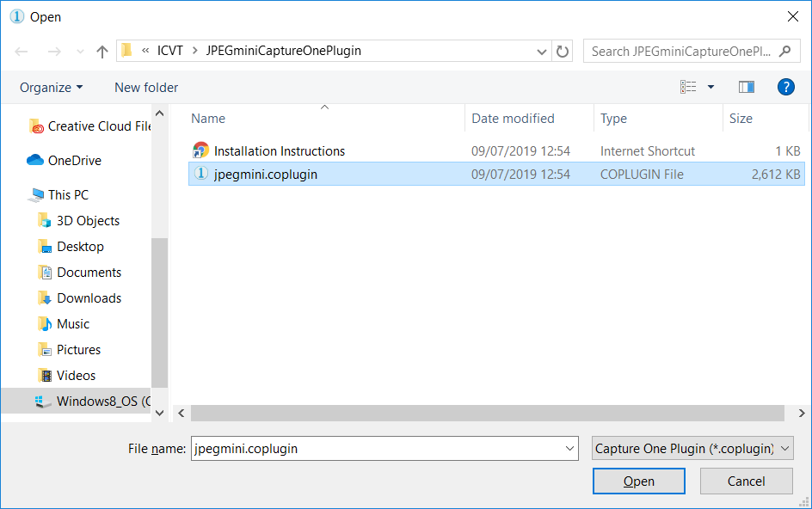The height and width of the screenshot is (509, 812).
Task: Refresh the folder listing
Action: [x=563, y=52]
